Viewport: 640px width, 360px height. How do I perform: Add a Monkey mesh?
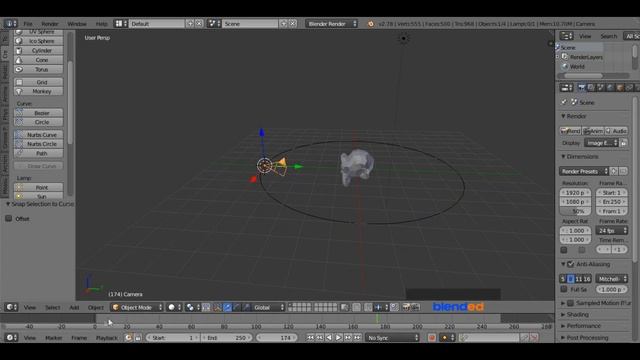point(38,91)
